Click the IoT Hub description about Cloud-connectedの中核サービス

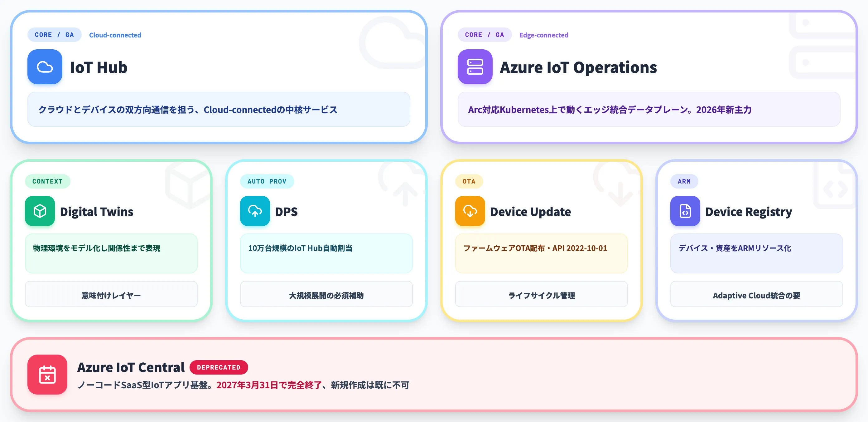click(188, 110)
